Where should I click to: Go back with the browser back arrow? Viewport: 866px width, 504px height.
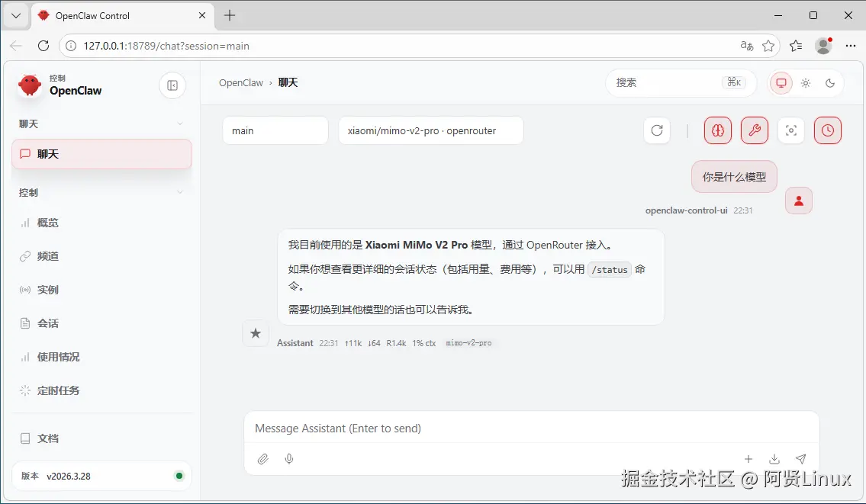click(x=16, y=46)
